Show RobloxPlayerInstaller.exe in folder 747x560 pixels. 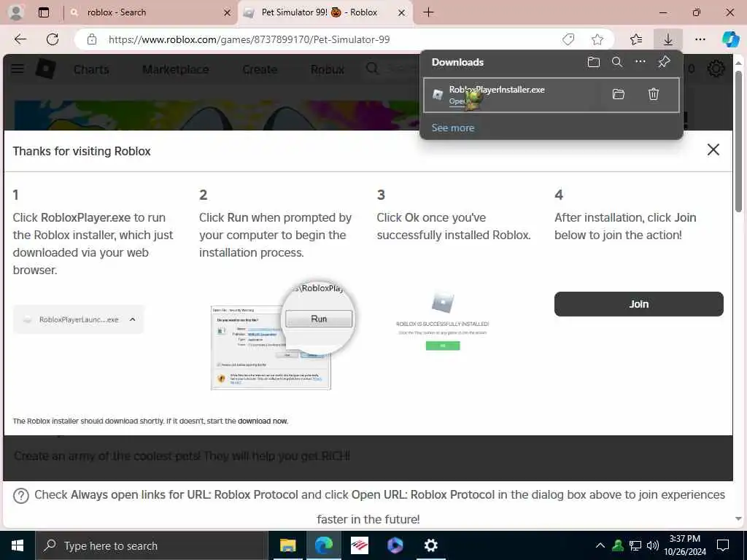619,94
